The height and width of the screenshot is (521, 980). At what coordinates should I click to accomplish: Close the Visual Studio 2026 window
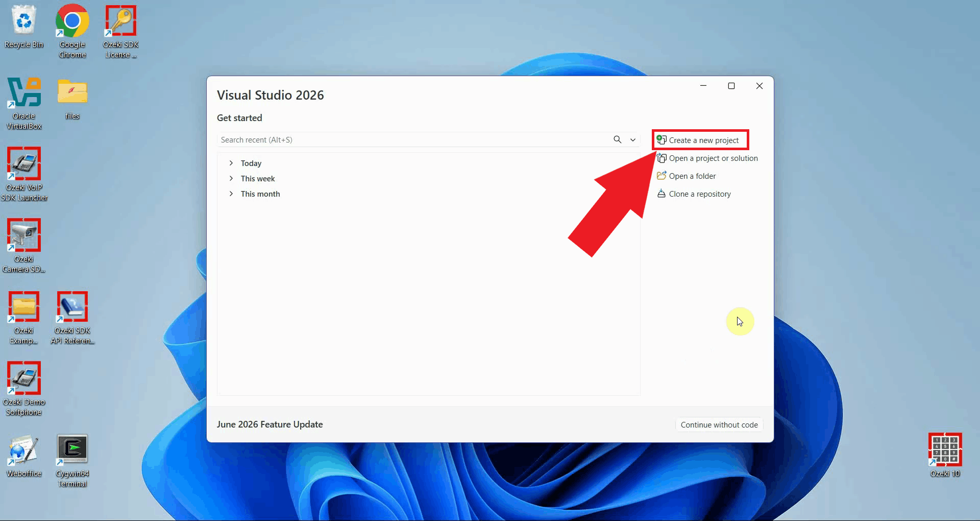point(759,86)
